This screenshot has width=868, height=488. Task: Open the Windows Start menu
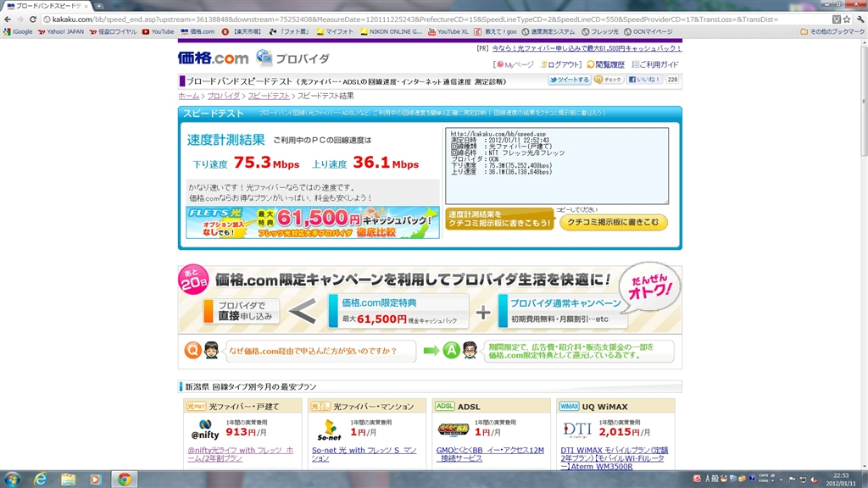tap(12, 480)
